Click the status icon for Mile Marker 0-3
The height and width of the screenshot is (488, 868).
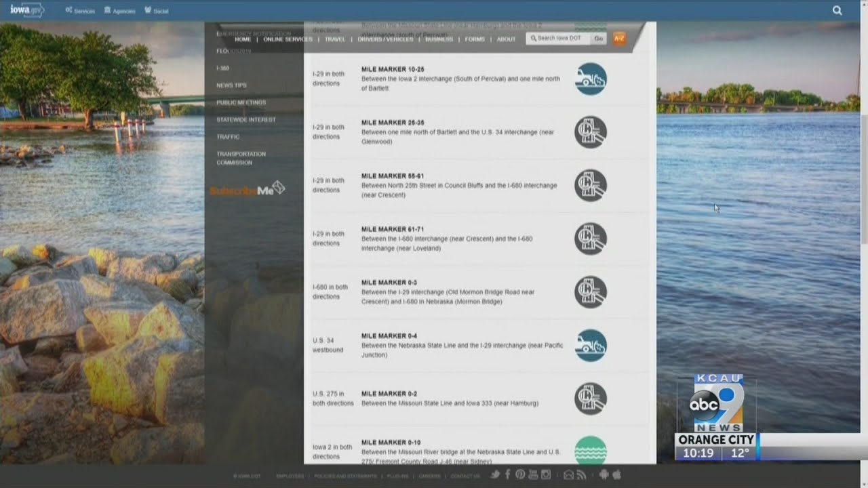coord(591,292)
